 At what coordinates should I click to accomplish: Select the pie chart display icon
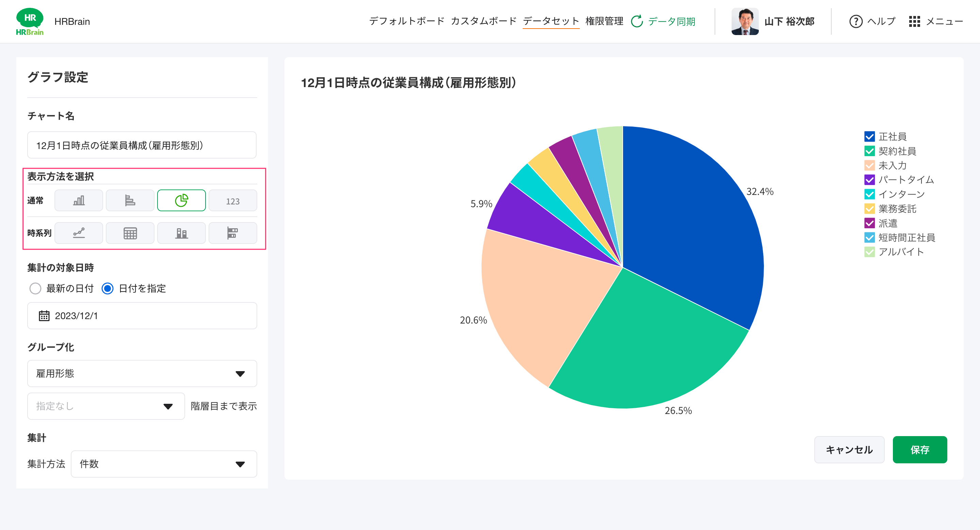click(181, 200)
